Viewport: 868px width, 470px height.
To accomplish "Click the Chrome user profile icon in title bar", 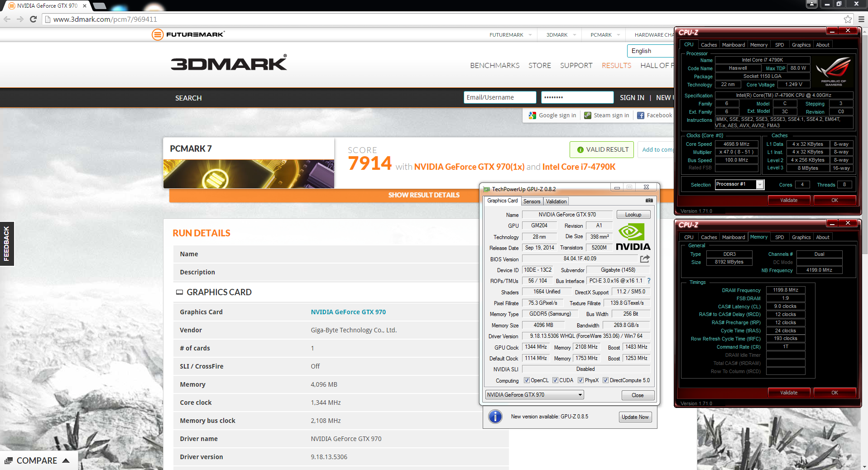I will point(812,4).
